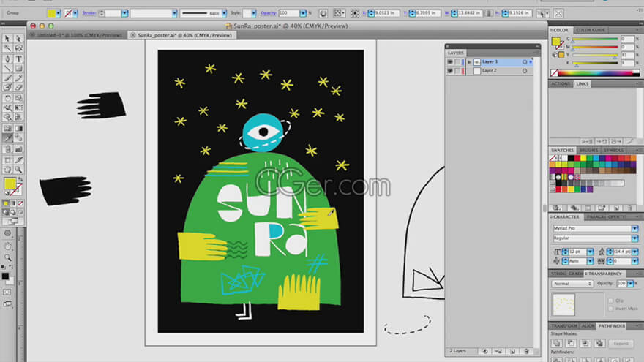Pick the Pen tool
The width and height of the screenshot is (644, 362).
(7, 59)
